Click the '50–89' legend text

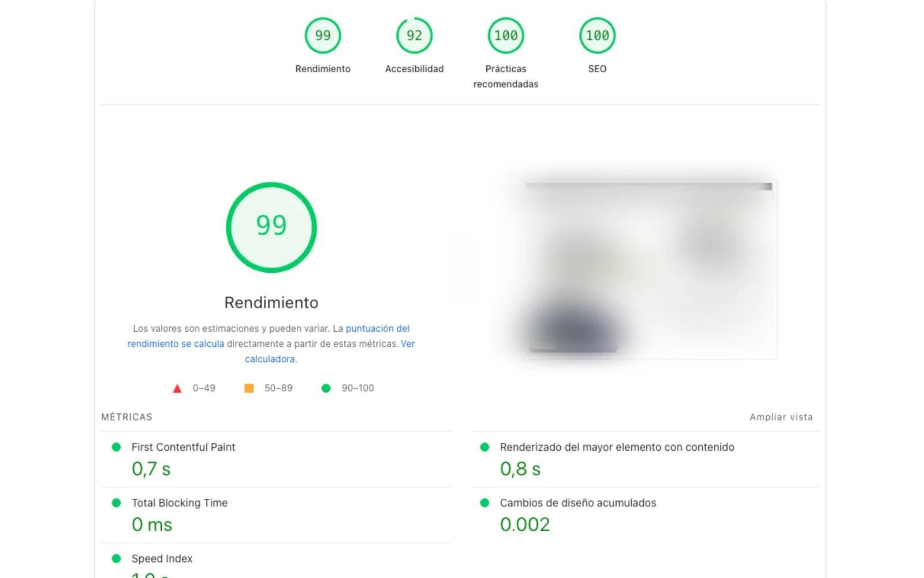tap(278, 388)
